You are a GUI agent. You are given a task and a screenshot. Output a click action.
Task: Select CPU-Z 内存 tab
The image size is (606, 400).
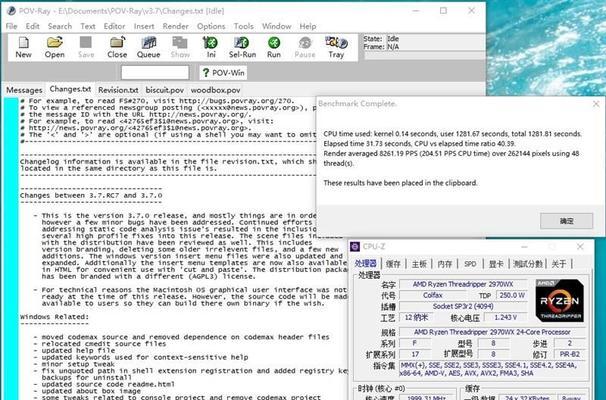tap(445, 264)
